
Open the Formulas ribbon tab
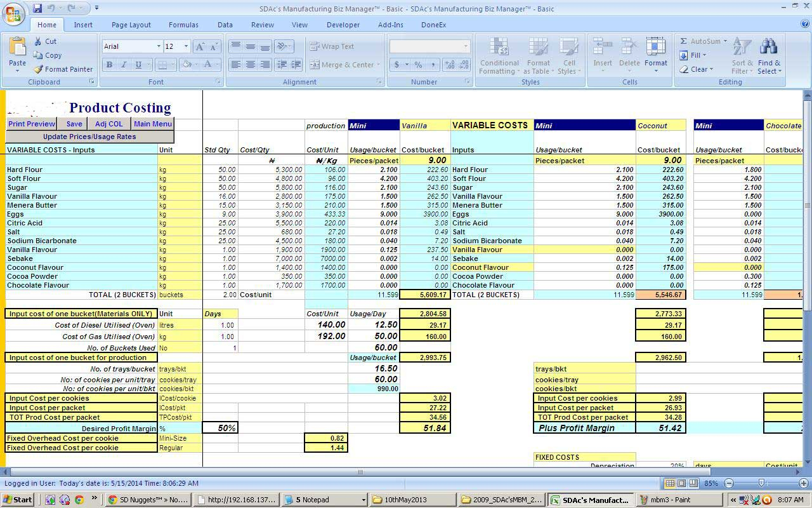point(183,25)
